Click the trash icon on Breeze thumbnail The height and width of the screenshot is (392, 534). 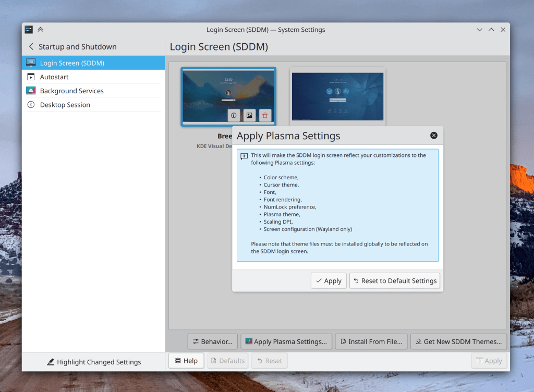tap(265, 116)
